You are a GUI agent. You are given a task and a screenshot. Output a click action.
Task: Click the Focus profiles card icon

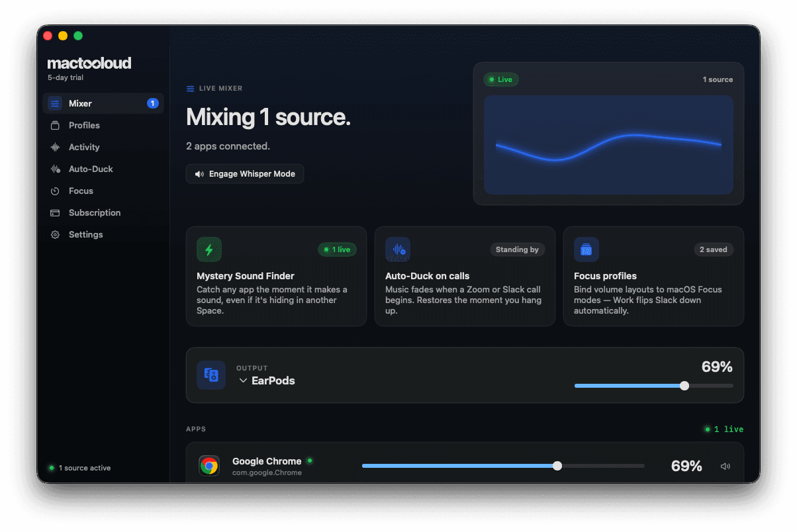pos(586,249)
